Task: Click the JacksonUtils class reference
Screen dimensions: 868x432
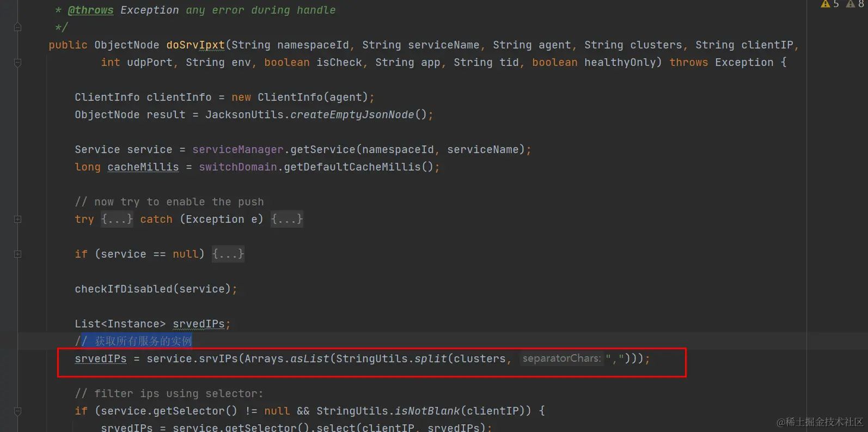Action: pyautogui.click(x=244, y=115)
